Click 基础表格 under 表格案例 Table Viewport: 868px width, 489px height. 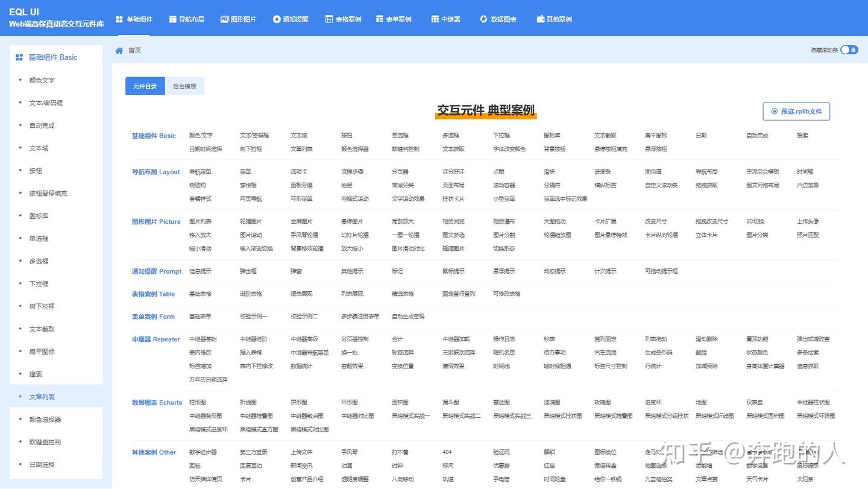(x=200, y=294)
